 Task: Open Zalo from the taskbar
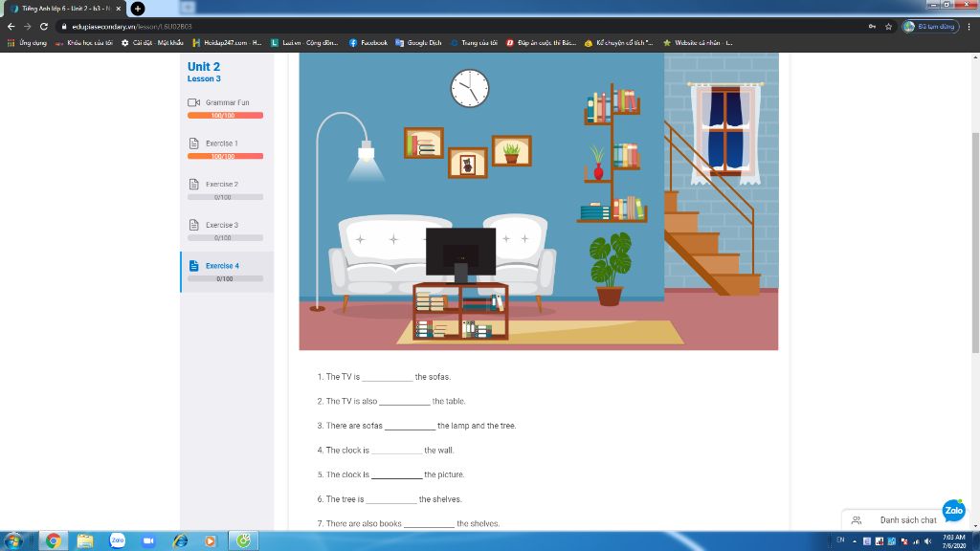(117, 541)
